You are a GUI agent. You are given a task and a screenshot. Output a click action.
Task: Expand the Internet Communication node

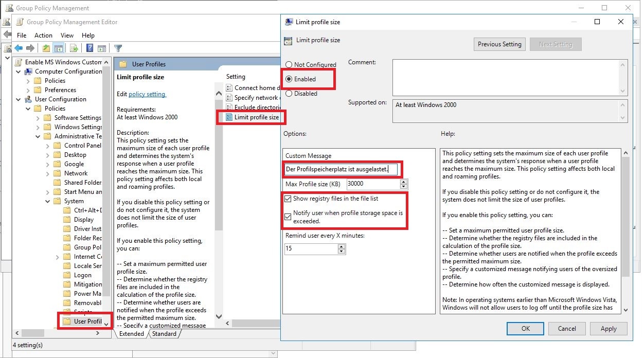57,257
